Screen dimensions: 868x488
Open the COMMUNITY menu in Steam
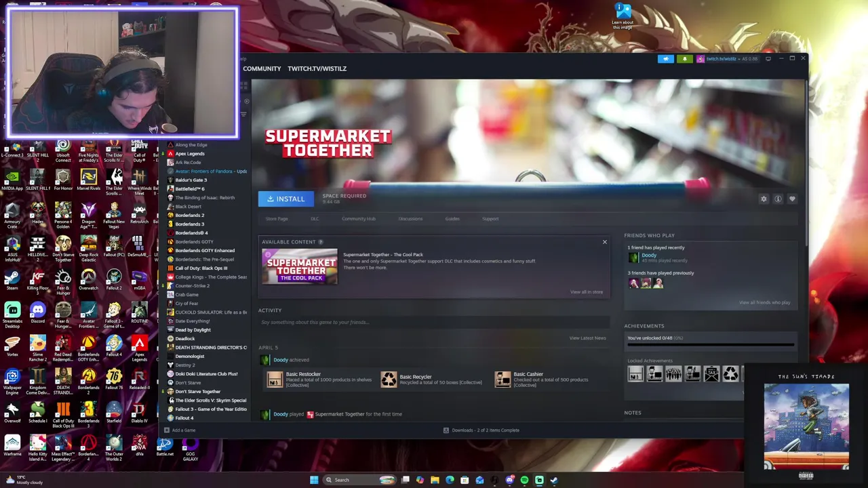pyautogui.click(x=262, y=68)
